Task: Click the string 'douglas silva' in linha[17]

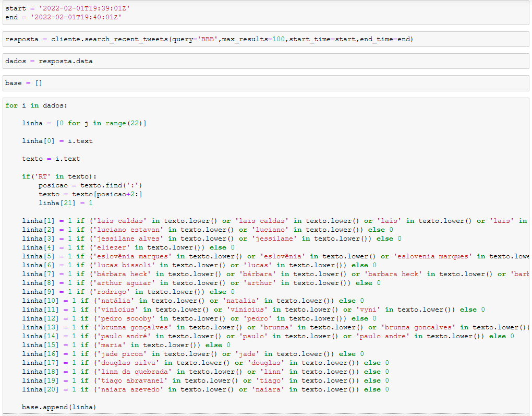Action: pos(128,363)
